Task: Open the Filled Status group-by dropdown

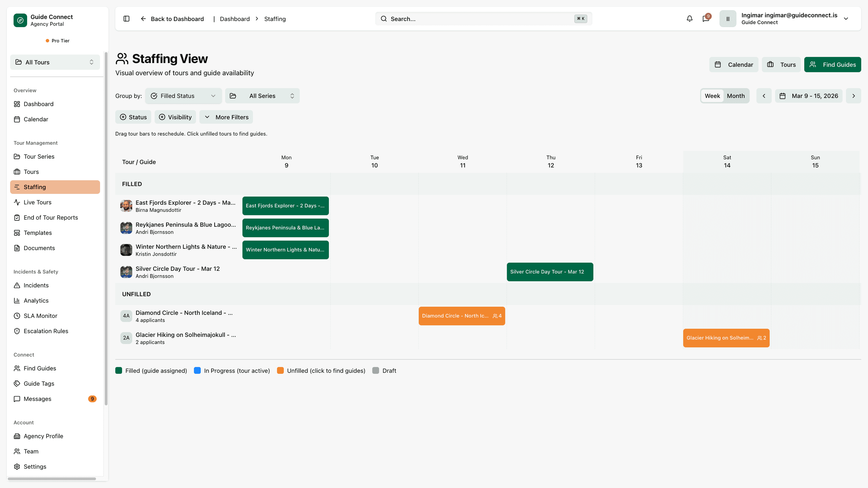Action: pos(183,96)
